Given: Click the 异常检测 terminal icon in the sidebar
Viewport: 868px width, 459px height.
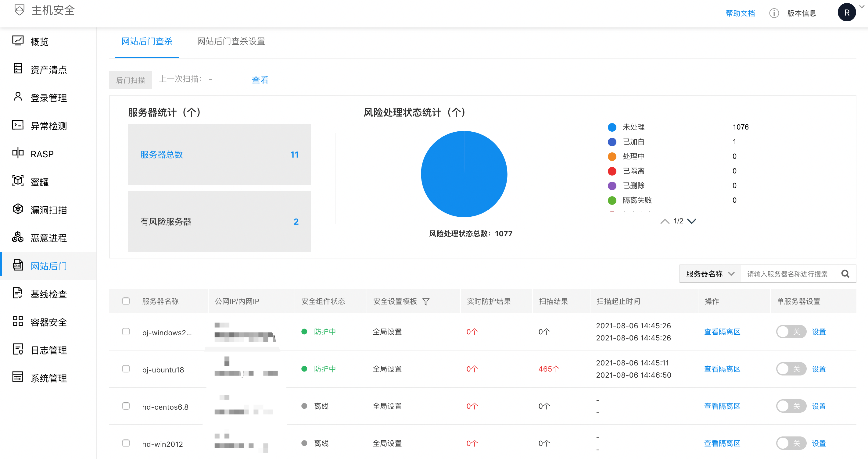Looking at the screenshot, I should coord(18,125).
